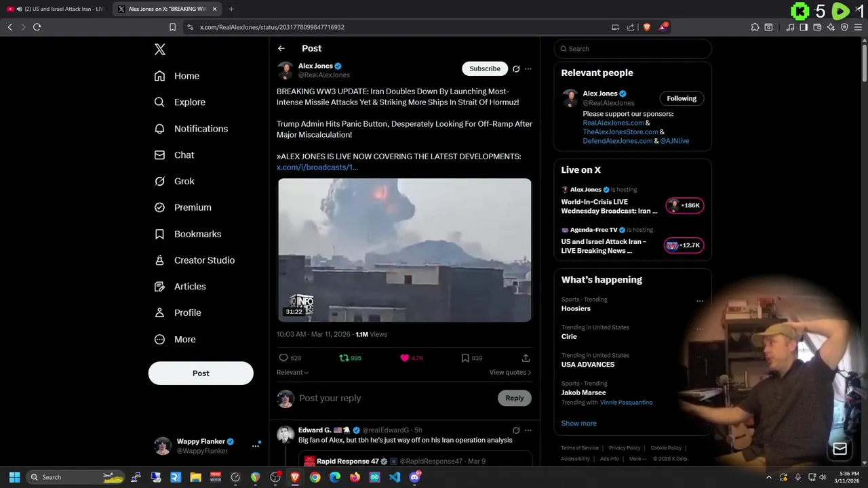The image size is (868, 488).
Task: Open the Windows Start menu
Action: click(14, 477)
